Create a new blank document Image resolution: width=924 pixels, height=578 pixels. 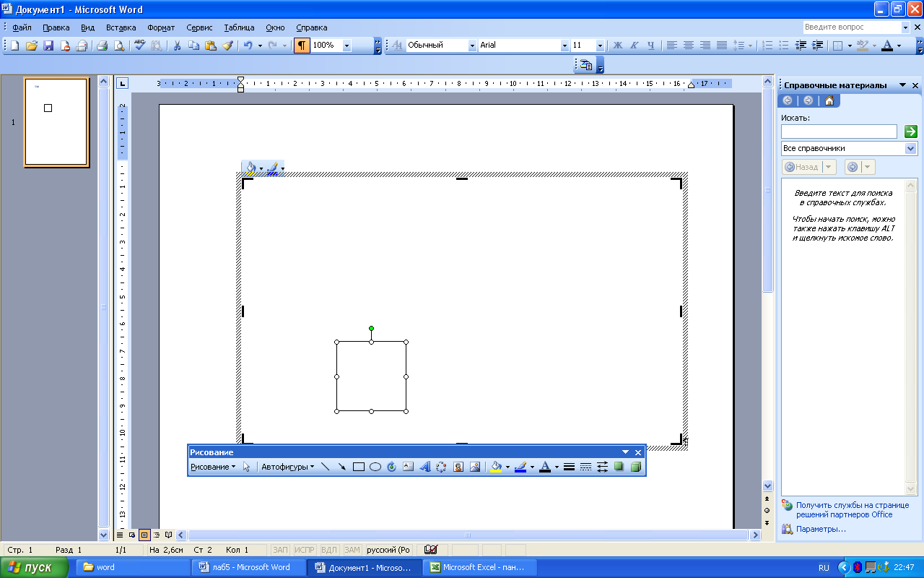14,46
